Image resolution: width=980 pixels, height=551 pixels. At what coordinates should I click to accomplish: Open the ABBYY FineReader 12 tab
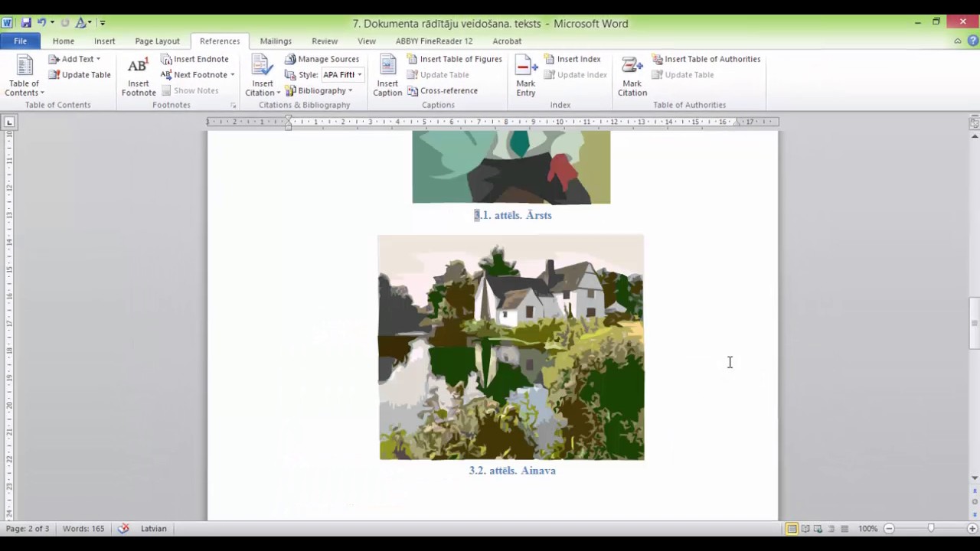[434, 41]
